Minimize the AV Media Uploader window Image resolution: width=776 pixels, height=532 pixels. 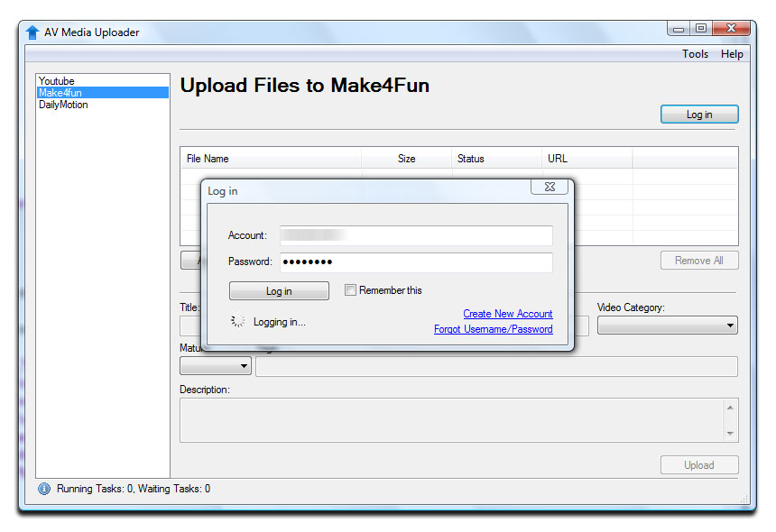click(x=679, y=29)
